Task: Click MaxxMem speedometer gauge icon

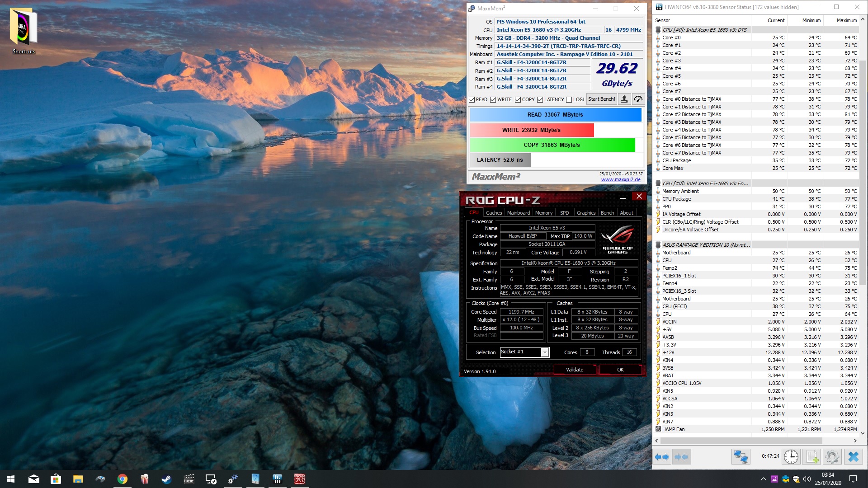Action: point(638,99)
